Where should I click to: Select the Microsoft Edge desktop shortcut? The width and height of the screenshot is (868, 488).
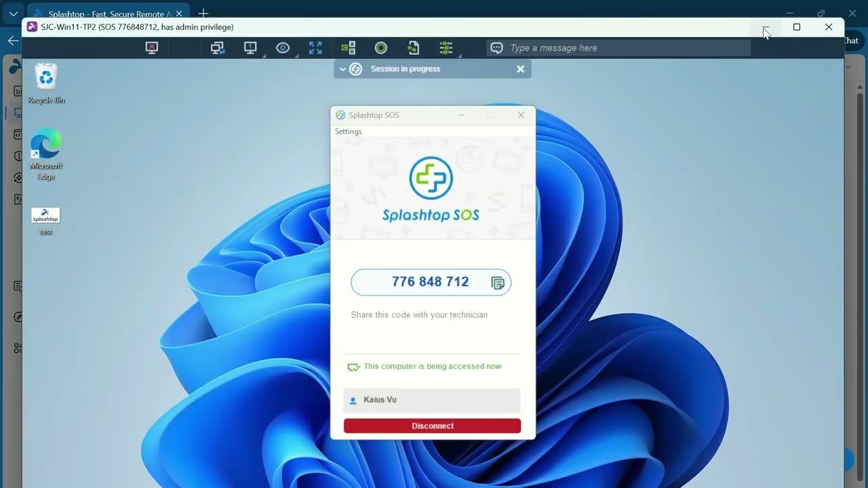pos(46,155)
